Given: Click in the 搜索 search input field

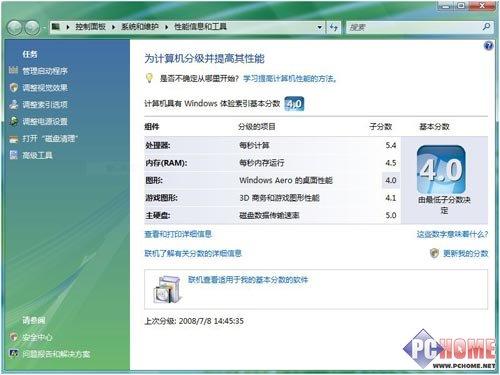Looking at the screenshot, I should coord(413,27).
